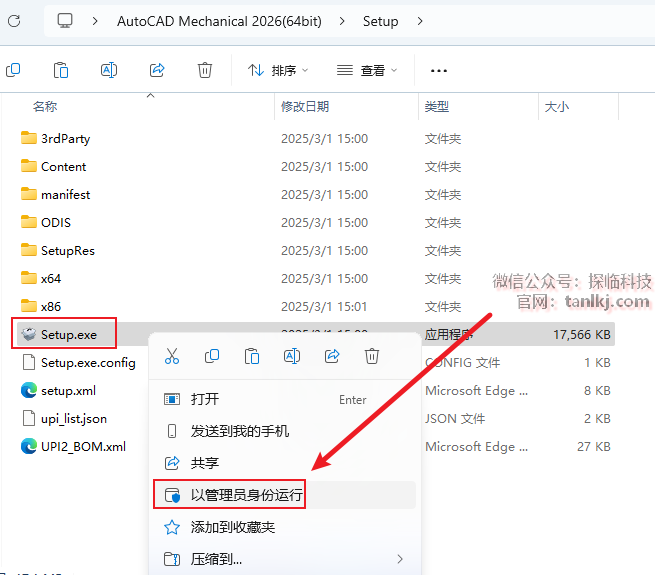Expand chevron after the This PC icon
This screenshot has height=575, width=655.
point(95,21)
